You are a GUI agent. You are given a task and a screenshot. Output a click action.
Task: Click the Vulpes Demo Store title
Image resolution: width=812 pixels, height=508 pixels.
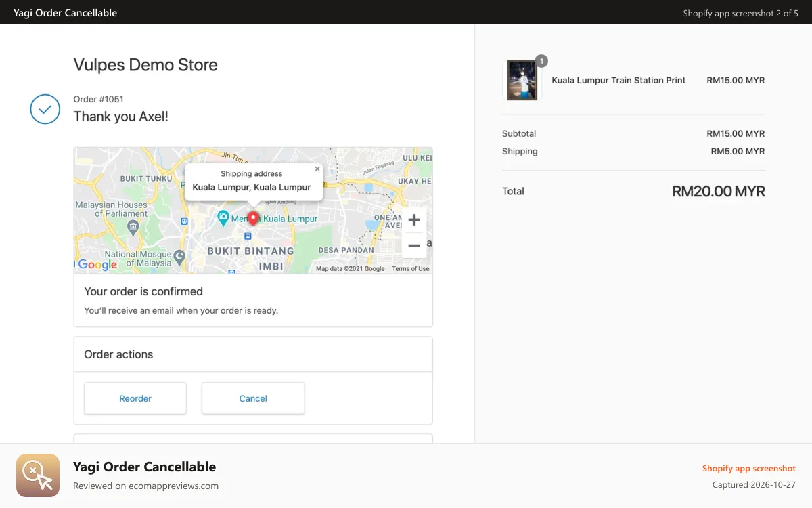point(145,65)
